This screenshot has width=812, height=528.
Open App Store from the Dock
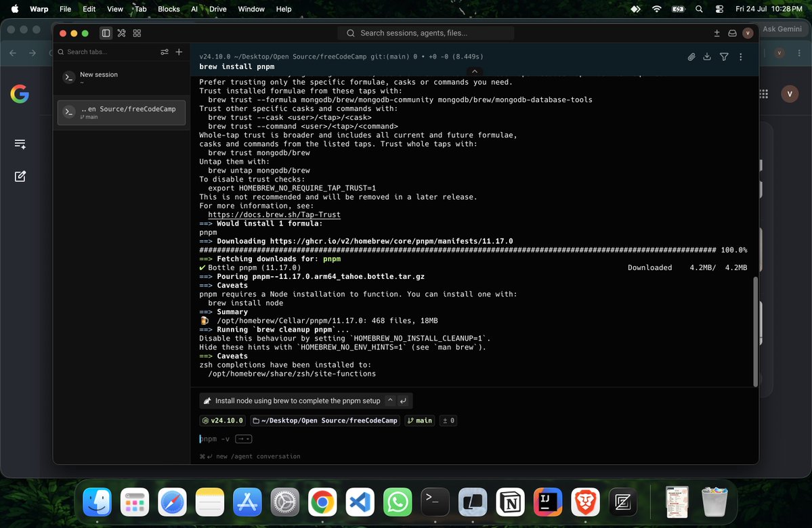pos(248,502)
